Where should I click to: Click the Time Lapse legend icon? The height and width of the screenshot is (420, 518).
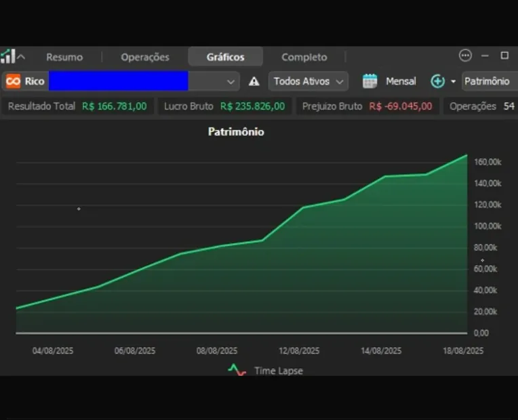[237, 369]
